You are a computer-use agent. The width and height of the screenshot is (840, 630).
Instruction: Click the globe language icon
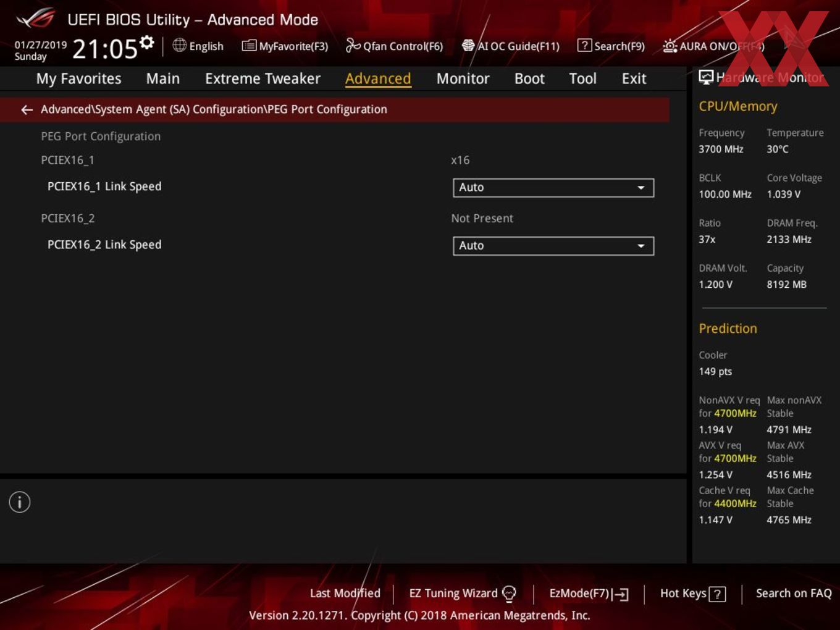[180, 45]
